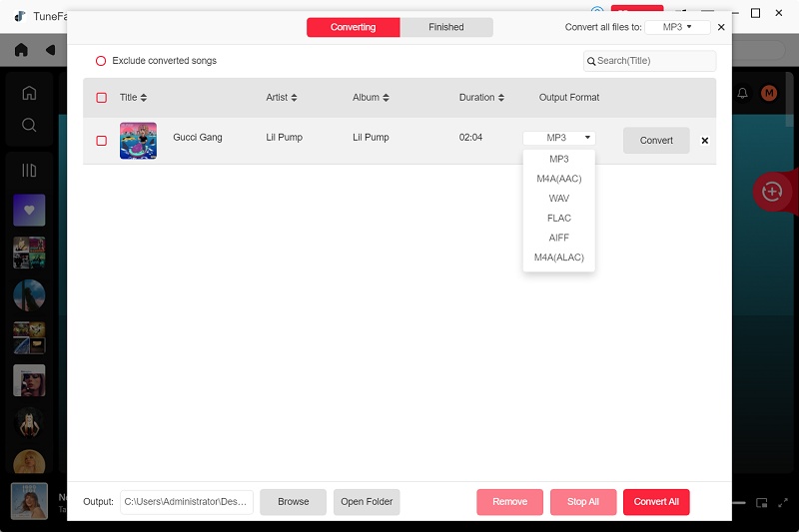Screen dimensions: 799x532
Task: Open the Liked Songs heart playlist
Action: (29, 210)
